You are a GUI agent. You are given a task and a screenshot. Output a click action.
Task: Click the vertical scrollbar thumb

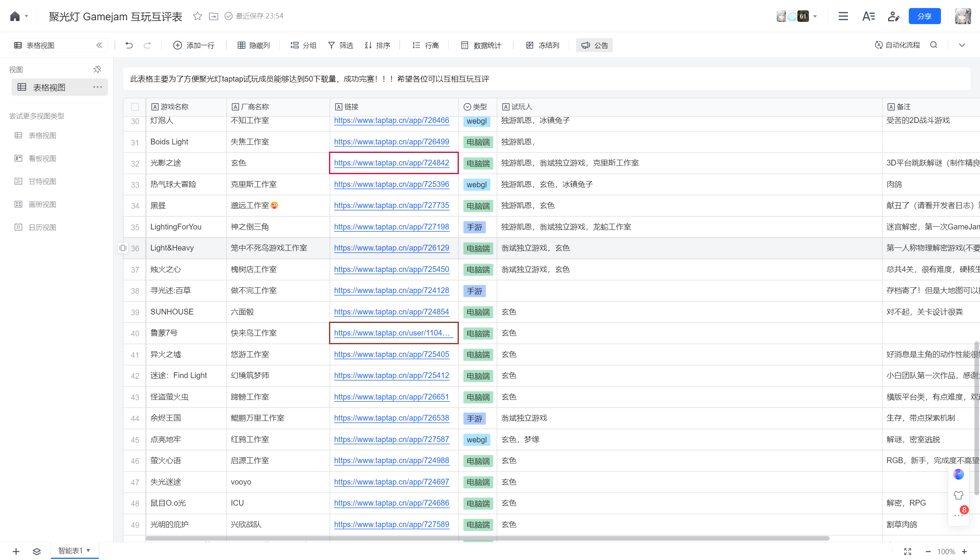tap(976, 418)
